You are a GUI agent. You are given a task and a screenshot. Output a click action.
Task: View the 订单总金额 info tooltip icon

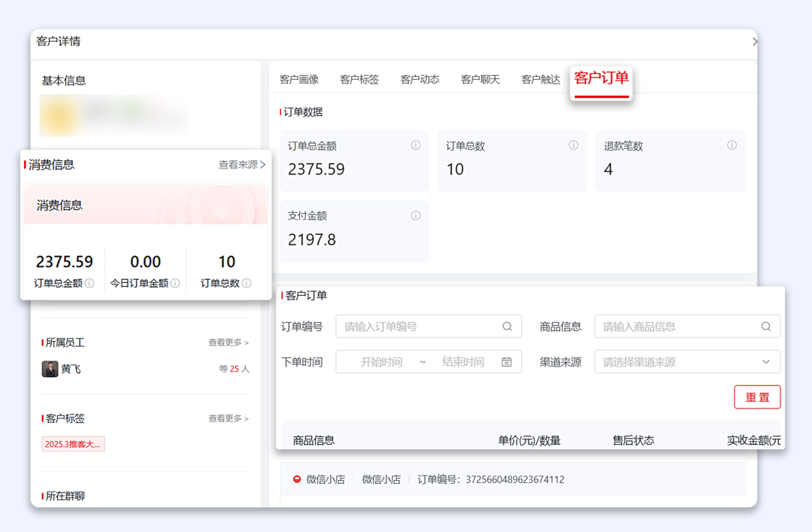click(x=415, y=145)
